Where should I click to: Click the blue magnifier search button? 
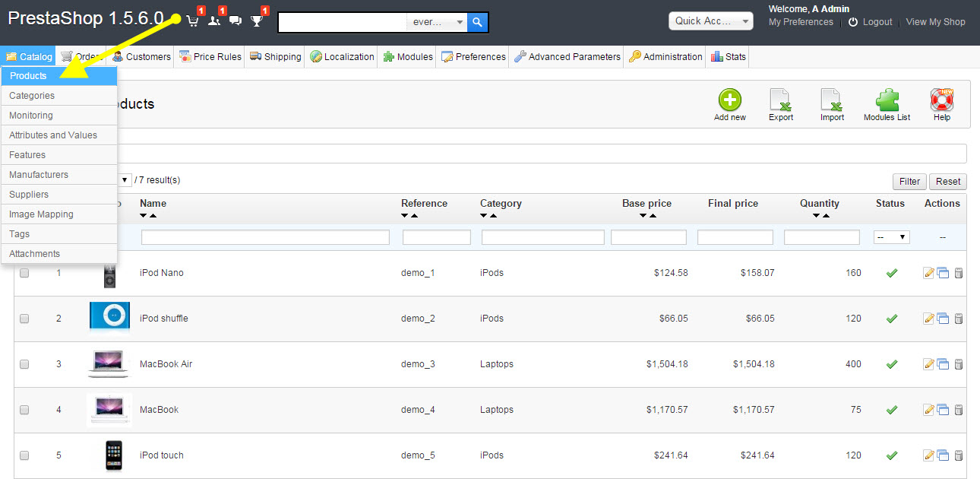477,22
